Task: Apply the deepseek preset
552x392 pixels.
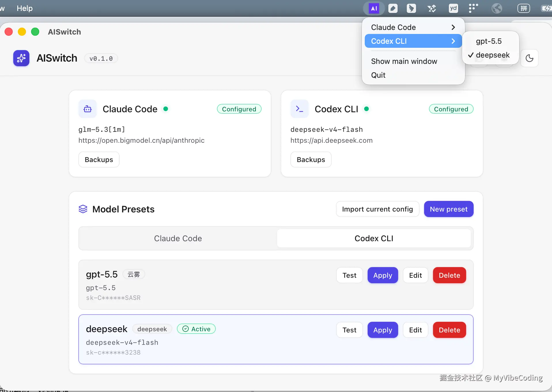Action: 383,330
